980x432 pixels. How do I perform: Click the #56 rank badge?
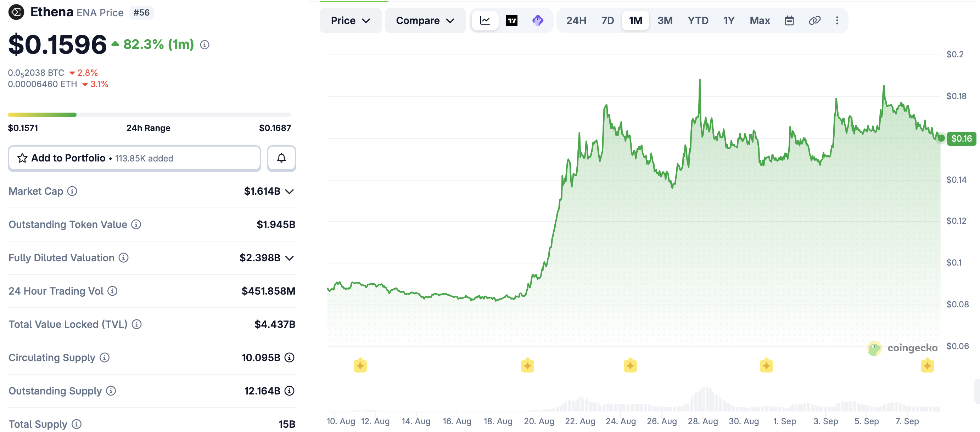pyautogui.click(x=141, y=12)
